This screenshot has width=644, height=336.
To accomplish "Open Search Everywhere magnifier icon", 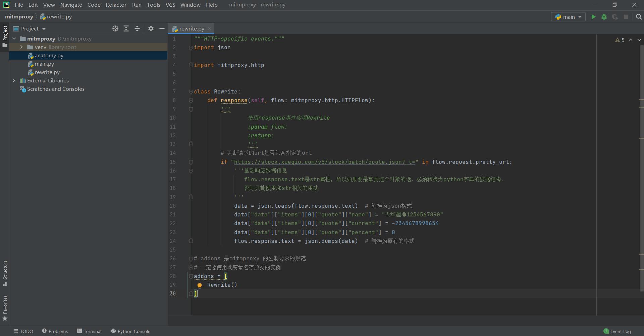I will point(639,17).
